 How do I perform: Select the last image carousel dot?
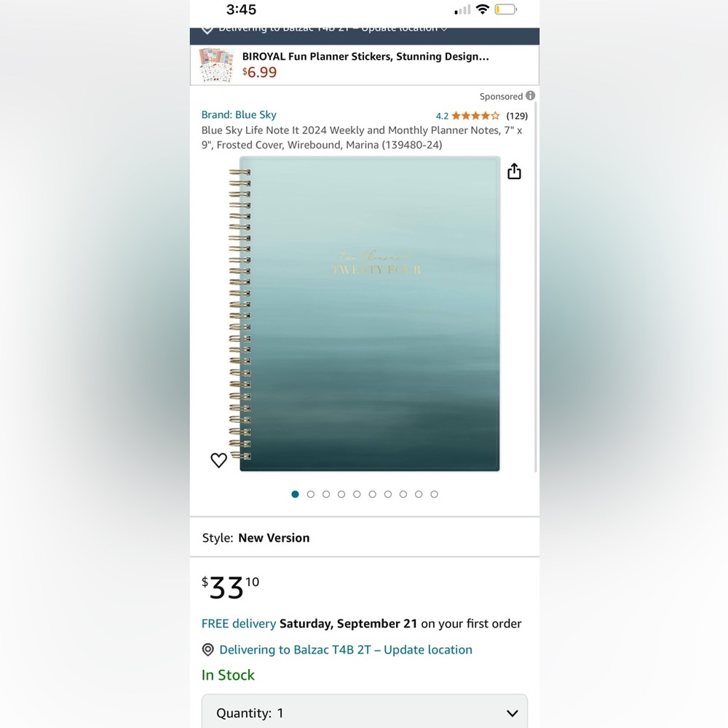[434, 494]
